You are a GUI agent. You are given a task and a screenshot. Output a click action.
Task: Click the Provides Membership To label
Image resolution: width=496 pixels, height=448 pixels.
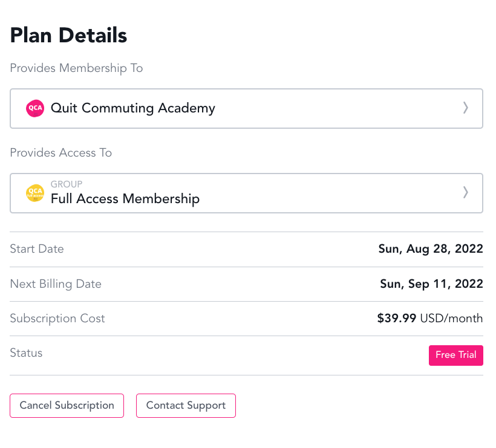(76, 68)
